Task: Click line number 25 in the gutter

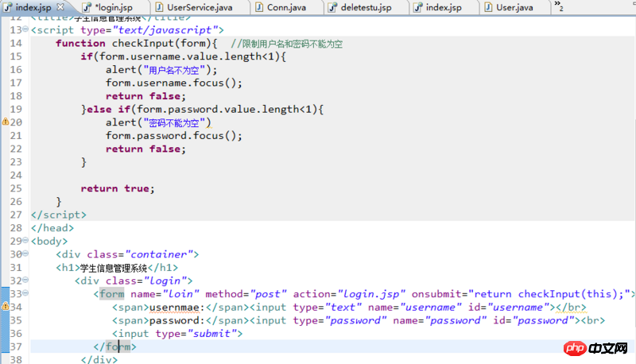Action: [16, 188]
